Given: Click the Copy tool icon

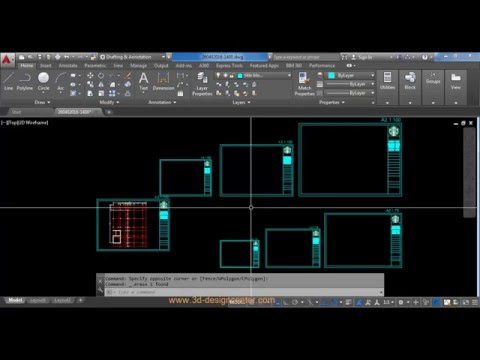Looking at the screenshot, I should point(90,85).
